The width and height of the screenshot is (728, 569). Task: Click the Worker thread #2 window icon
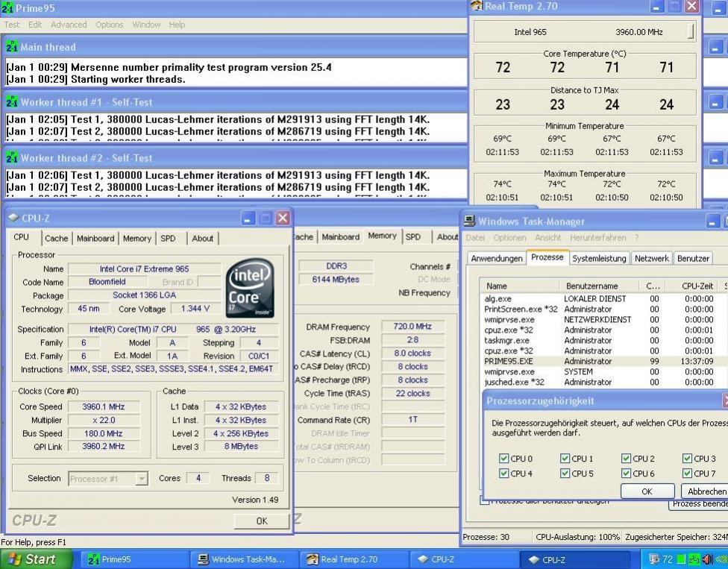[x=12, y=158]
